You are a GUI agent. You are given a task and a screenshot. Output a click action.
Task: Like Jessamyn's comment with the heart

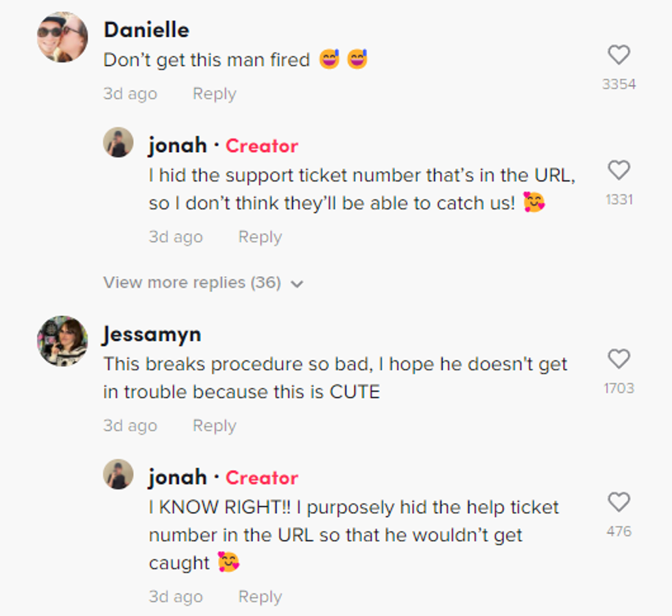click(x=619, y=359)
